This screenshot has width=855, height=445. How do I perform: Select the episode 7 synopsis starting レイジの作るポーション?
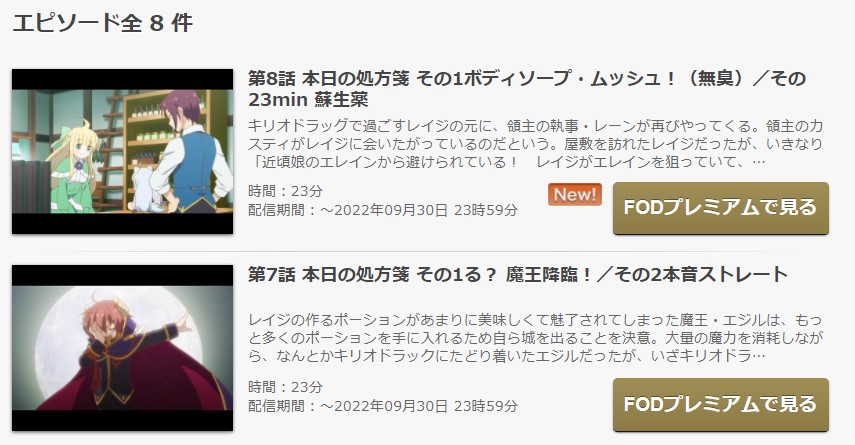click(x=535, y=338)
